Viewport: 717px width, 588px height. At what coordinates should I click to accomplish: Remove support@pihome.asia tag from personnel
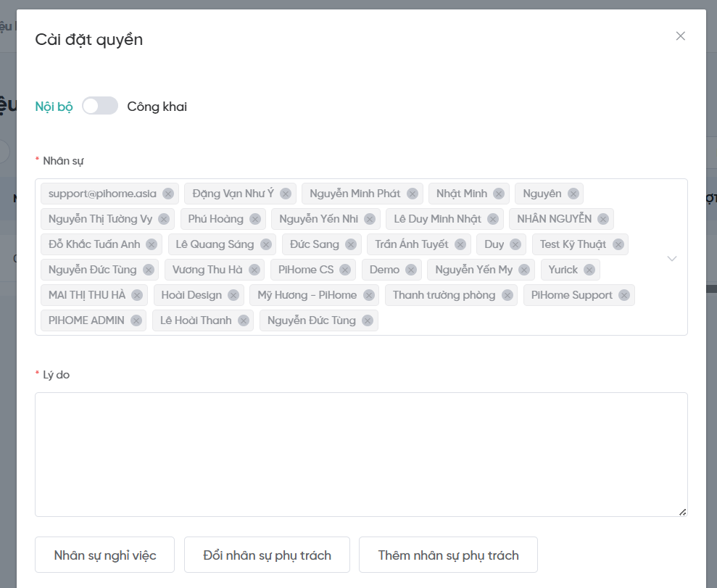[x=168, y=194]
